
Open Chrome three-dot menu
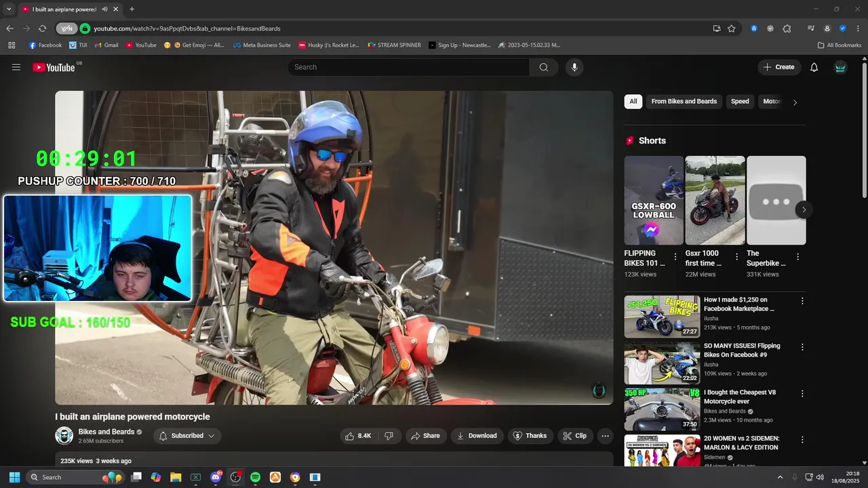point(859,28)
